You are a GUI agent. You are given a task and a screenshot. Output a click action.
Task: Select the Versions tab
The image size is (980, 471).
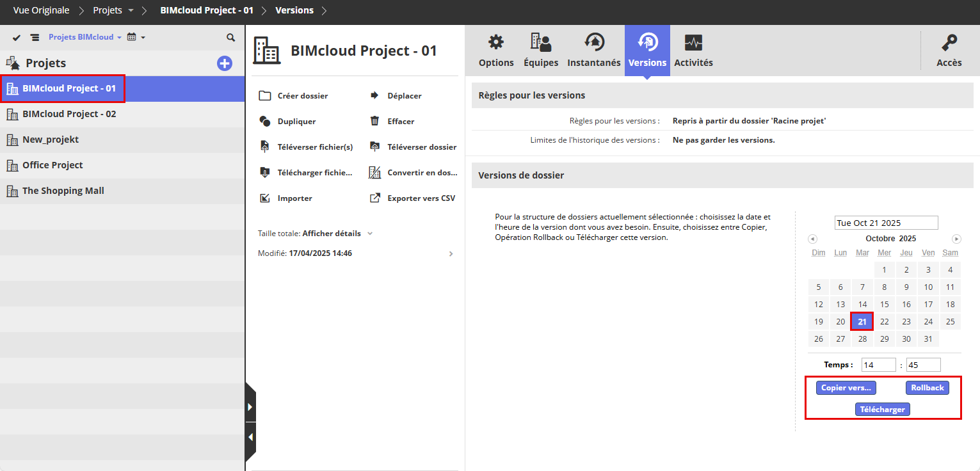pos(647,51)
